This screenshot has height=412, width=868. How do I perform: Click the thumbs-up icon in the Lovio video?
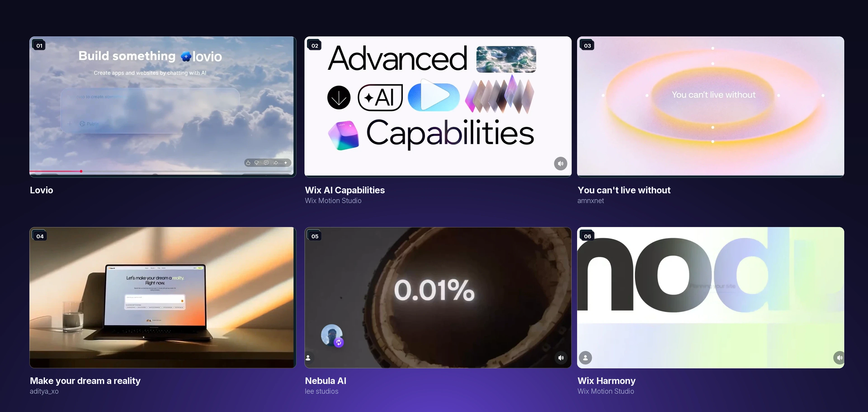(248, 163)
